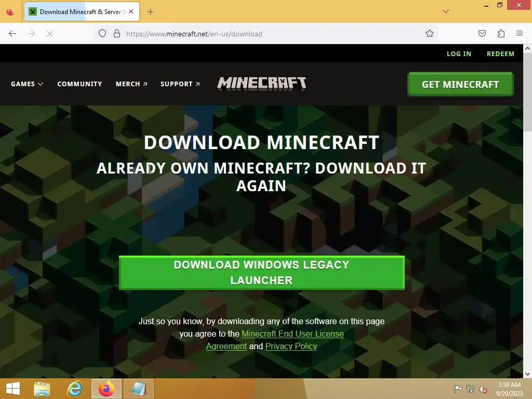Click the LOG IN link
This screenshot has width=532, height=399.
tap(459, 54)
